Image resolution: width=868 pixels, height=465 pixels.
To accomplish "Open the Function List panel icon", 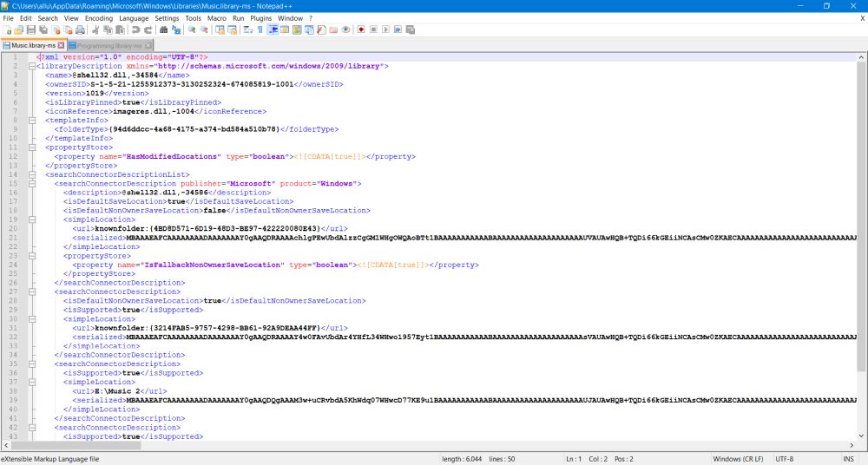I will [321, 29].
